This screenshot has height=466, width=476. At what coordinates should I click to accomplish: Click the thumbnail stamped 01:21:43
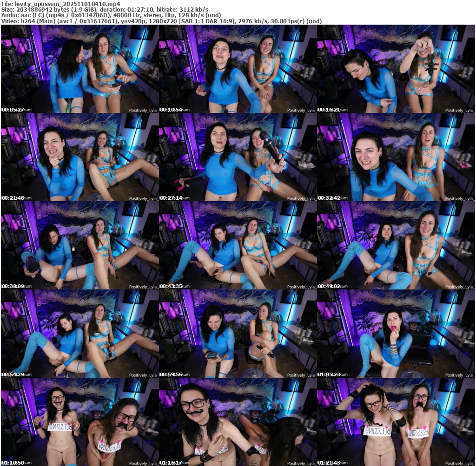(396, 422)
